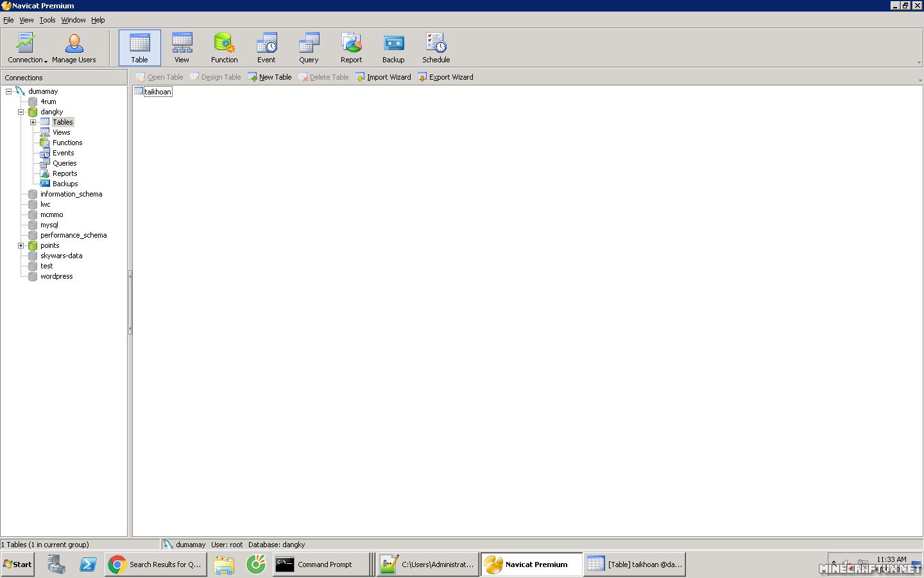Switch to the Chrome Search Results taskbar window
The image size is (924, 578).
click(156, 565)
